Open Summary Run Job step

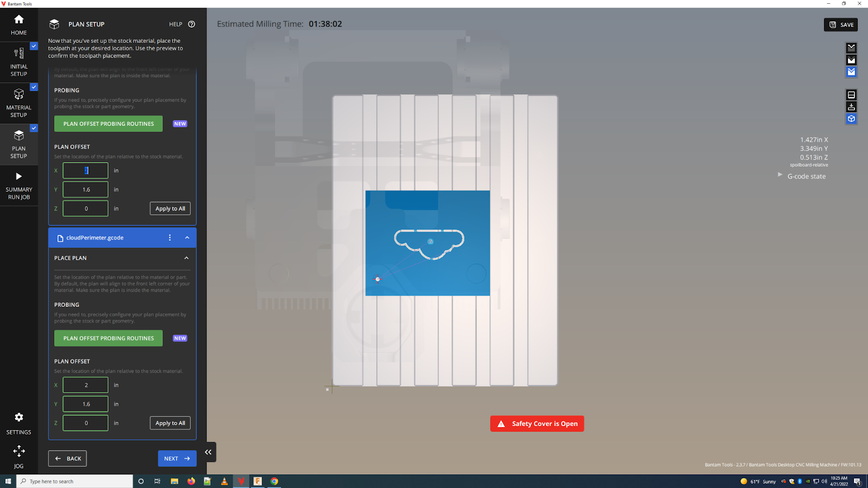tap(19, 185)
